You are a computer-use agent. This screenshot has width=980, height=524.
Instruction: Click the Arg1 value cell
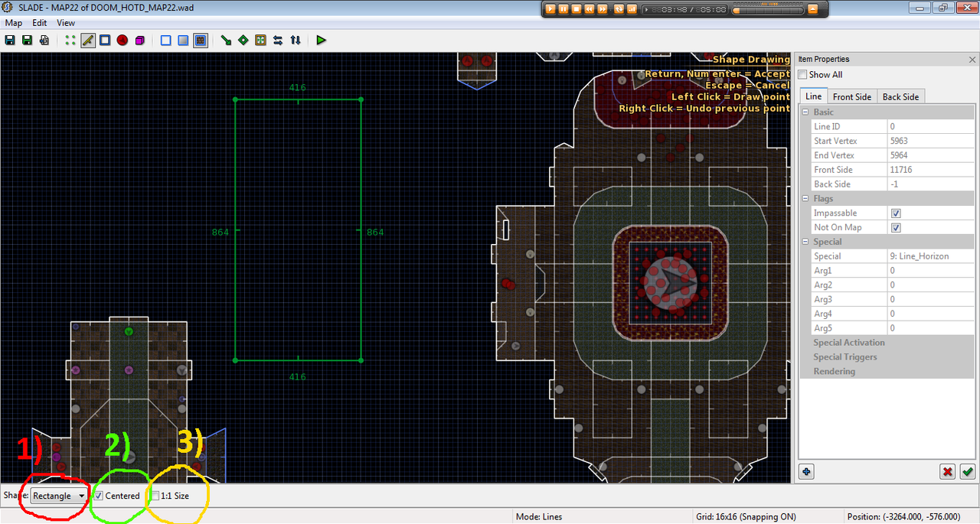[931, 271]
